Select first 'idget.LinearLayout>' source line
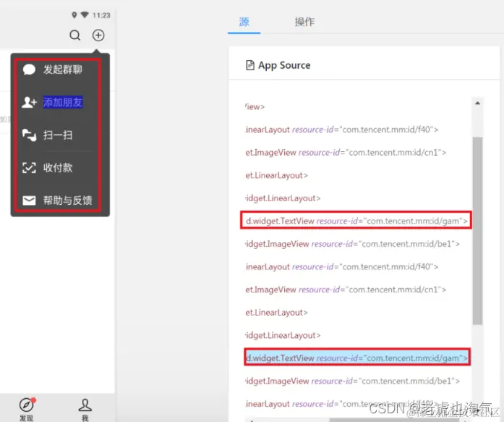Viewport: 504px width, 422px height. pos(283,198)
